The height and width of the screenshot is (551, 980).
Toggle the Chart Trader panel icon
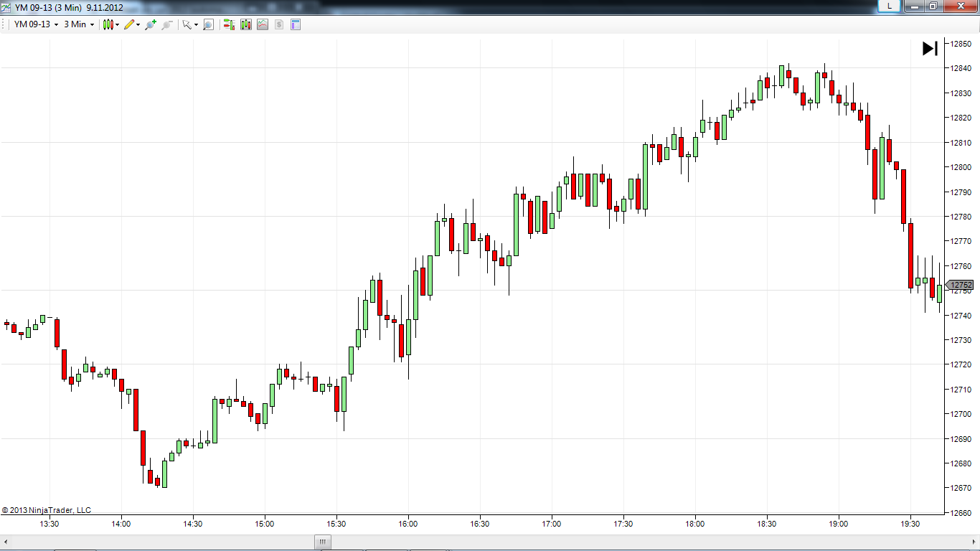point(229,24)
